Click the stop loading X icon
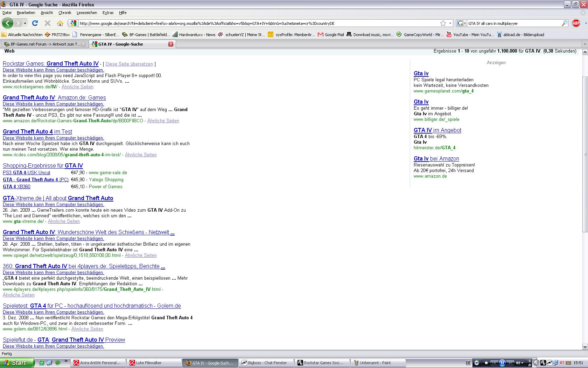This screenshot has width=588, height=368. coord(48,23)
